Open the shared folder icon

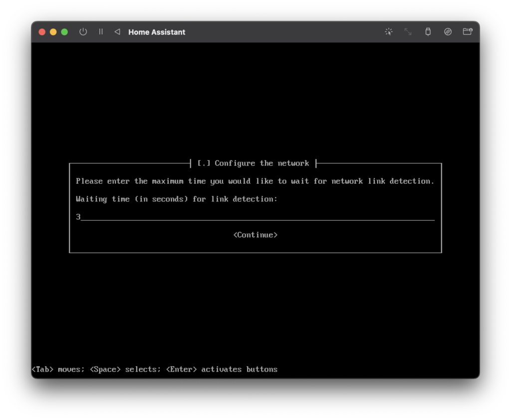[468, 31]
